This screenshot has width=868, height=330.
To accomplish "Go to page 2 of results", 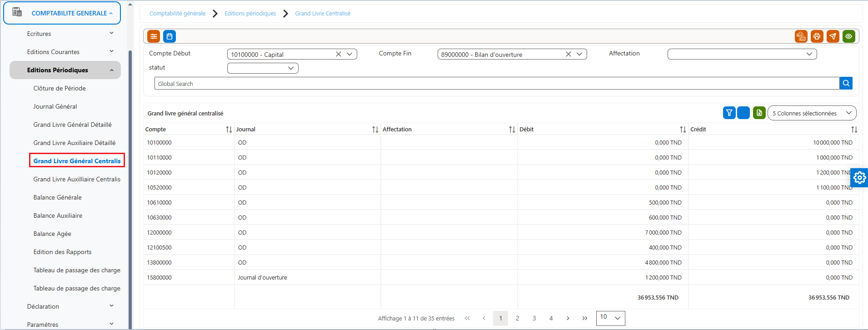I will 517,318.
